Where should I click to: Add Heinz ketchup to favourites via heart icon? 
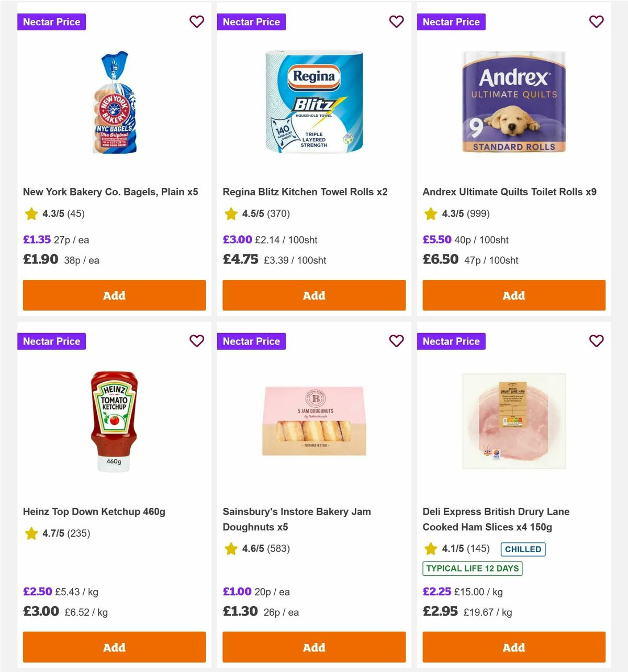(197, 340)
